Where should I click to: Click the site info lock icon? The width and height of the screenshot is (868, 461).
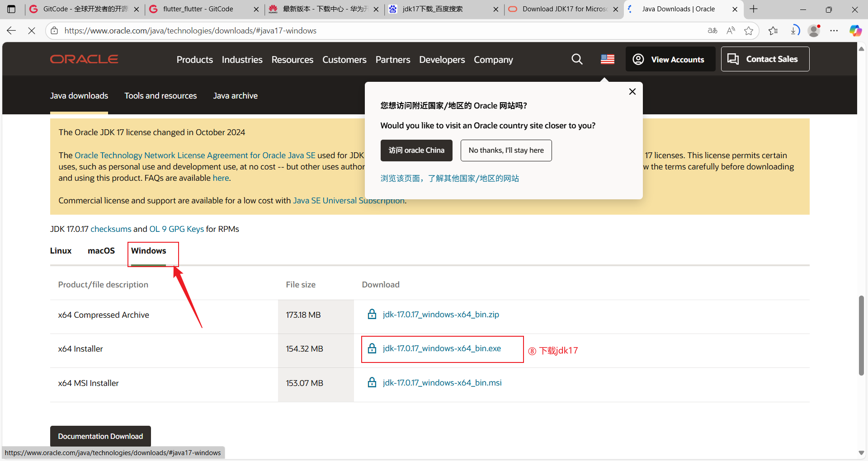click(54, 31)
